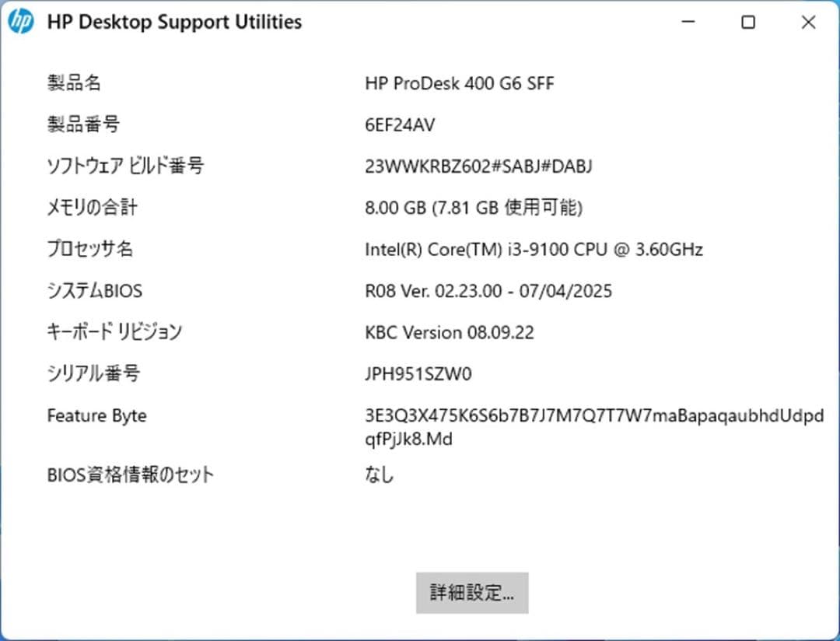The height and width of the screenshot is (641, 840).
Task: Click the HP logo in the title bar
Action: coord(21,22)
